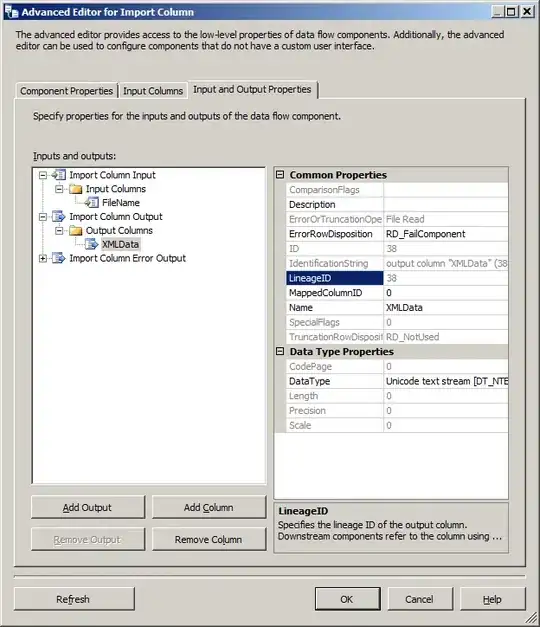Screen dimensions: 540x627
Task: Click the Output Columns folder icon
Action: pos(75,230)
